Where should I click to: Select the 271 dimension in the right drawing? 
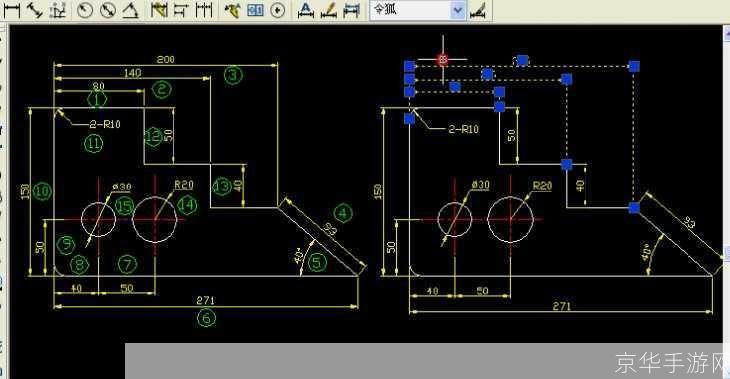click(561, 306)
